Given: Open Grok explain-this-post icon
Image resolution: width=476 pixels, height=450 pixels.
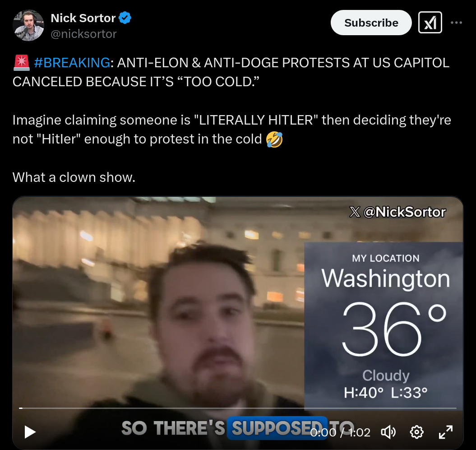Looking at the screenshot, I should point(430,23).
